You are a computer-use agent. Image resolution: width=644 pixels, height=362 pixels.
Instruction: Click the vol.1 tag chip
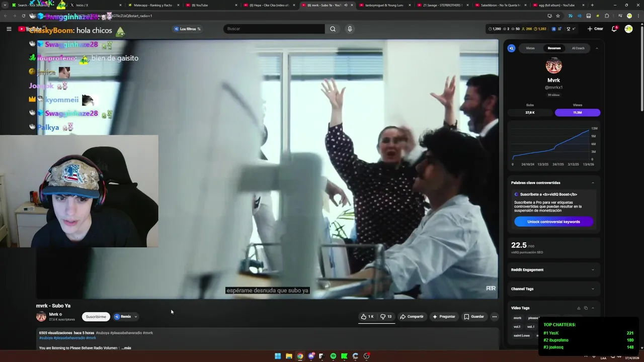(517, 327)
